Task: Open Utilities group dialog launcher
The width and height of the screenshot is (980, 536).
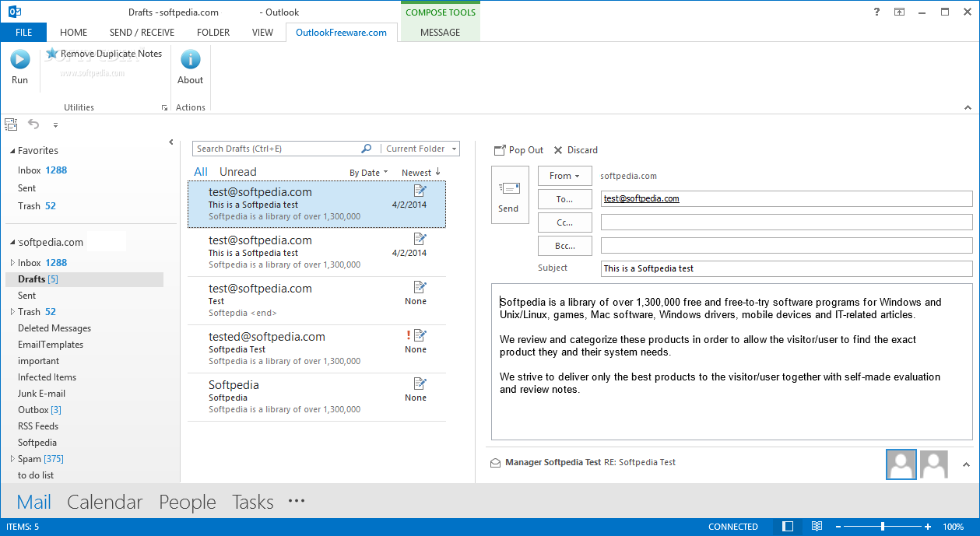Action: click(164, 108)
